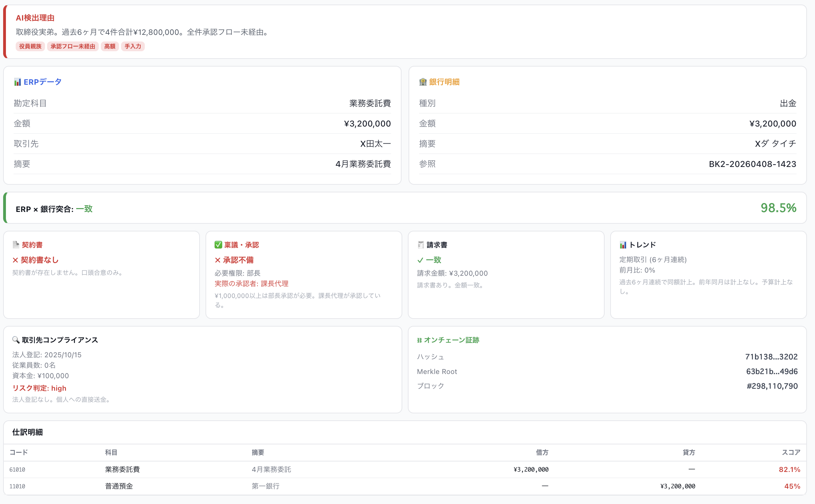Click the 必要権限: 部長 text
Image resolution: width=815 pixels, height=504 pixels.
238,273
